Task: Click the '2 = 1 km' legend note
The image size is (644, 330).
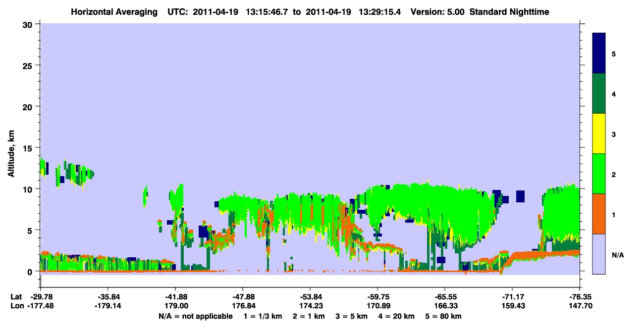Action: [x=309, y=316]
